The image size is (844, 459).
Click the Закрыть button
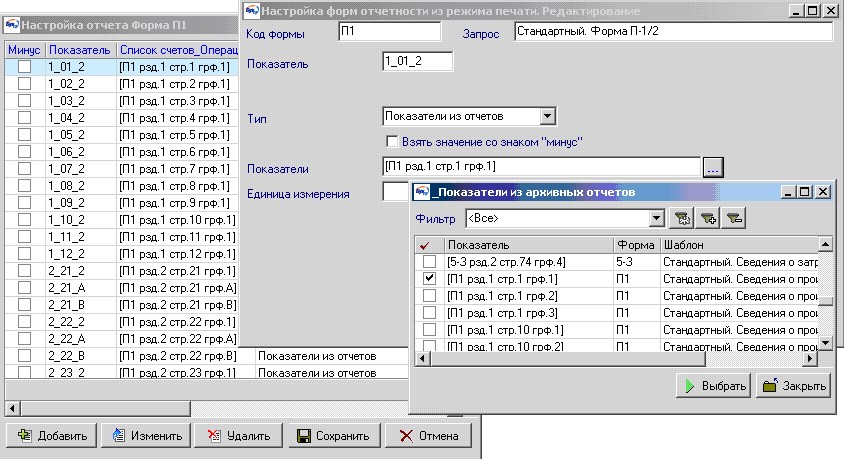coord(794,386)
